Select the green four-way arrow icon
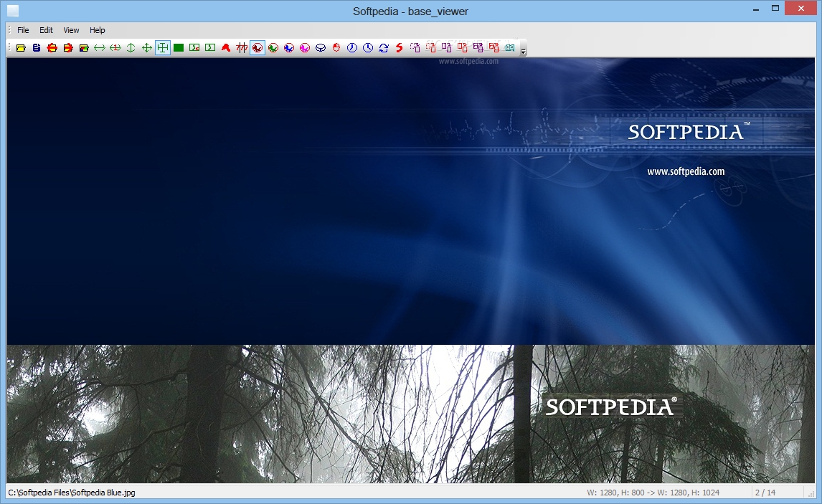 pyautogui.click(x=147, y=47)
